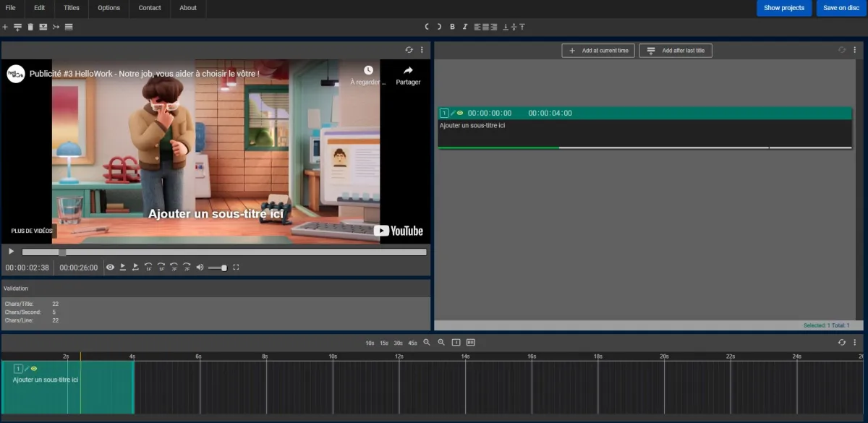Toggle eye icon on timeline subtitle block
Viewport: 868px width, 423px height.
pos(34,369)
